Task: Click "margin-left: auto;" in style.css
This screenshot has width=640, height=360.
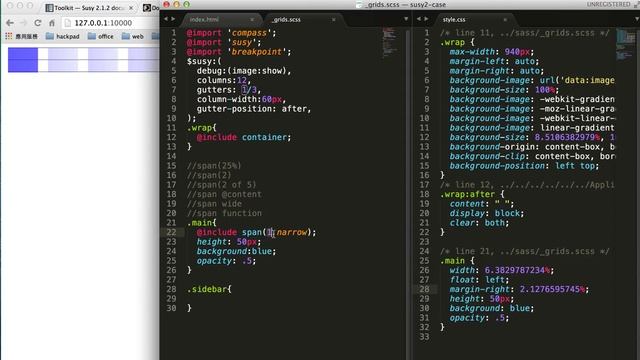Action: click(494, 61)
